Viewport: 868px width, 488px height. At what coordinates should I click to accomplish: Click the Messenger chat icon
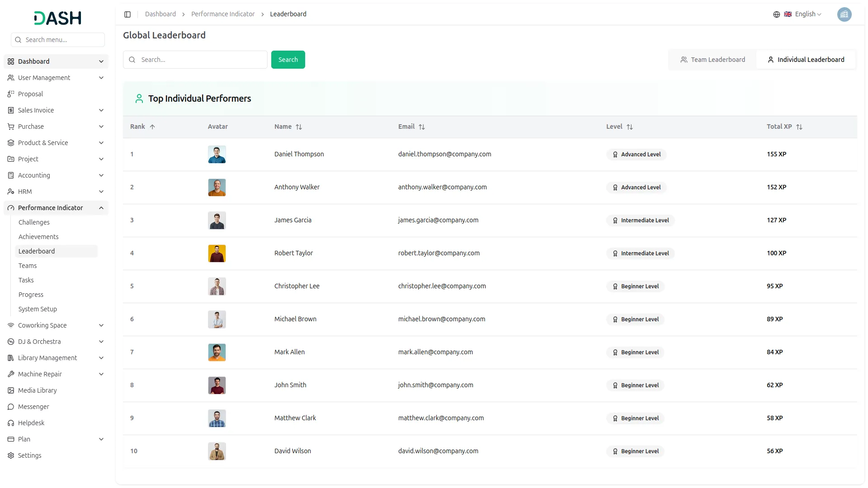11,407
